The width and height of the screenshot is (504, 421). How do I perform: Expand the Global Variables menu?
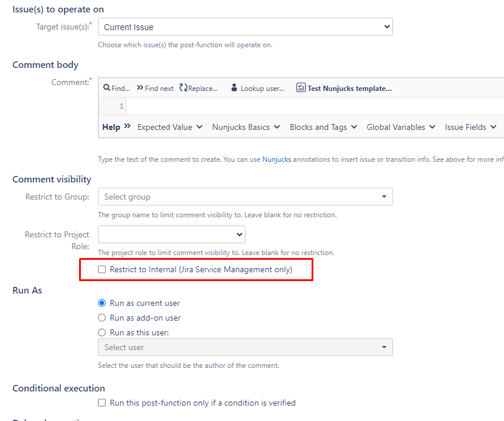[x=401, y=127]
